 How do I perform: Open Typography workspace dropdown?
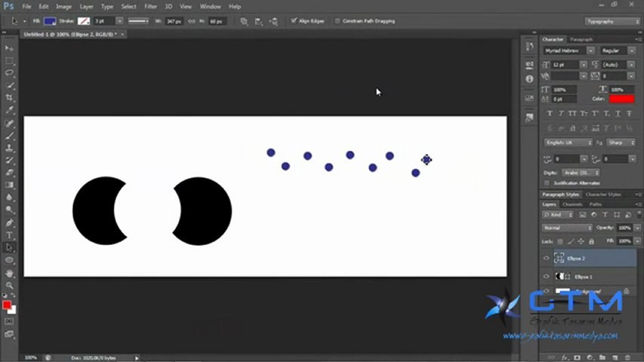click(612, 21)
